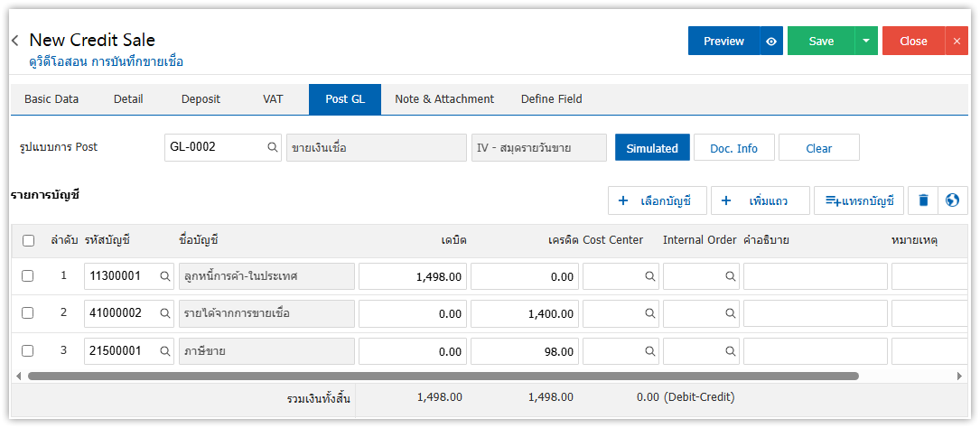Click search icon for account code 11300001
The width and height of the screenshot is (980, 428).
pyautogui.click(x=164, y=276)
